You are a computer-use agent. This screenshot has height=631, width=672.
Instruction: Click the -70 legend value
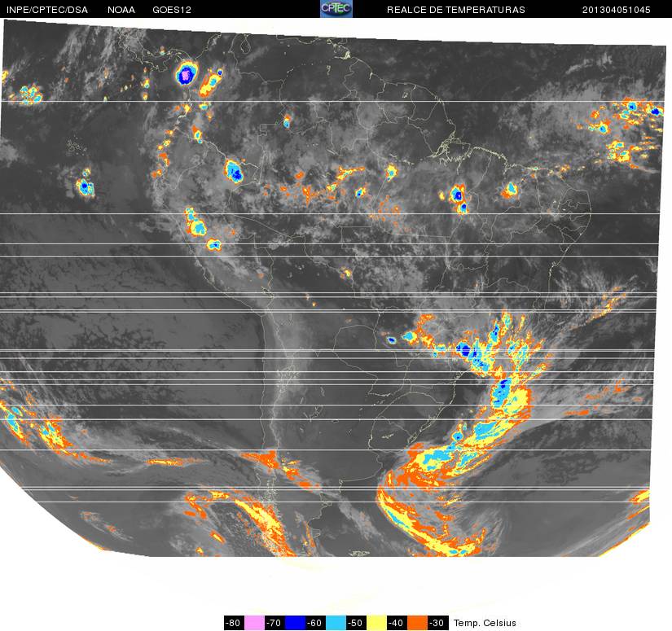(x=275, y=623)
